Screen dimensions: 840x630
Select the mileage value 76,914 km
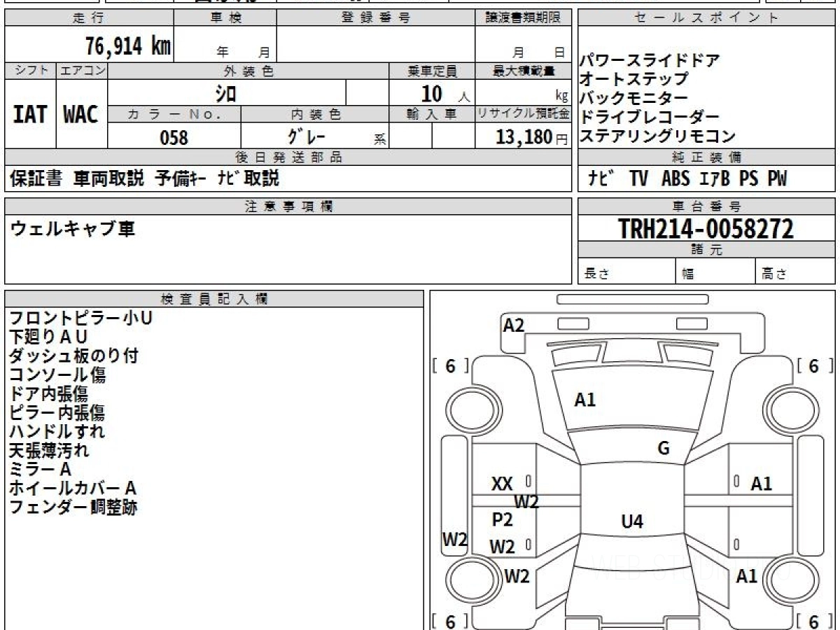point(128,46)
